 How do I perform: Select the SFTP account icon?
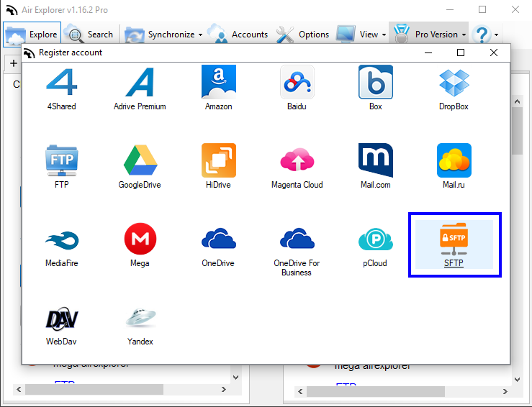[x=454, y=239]
